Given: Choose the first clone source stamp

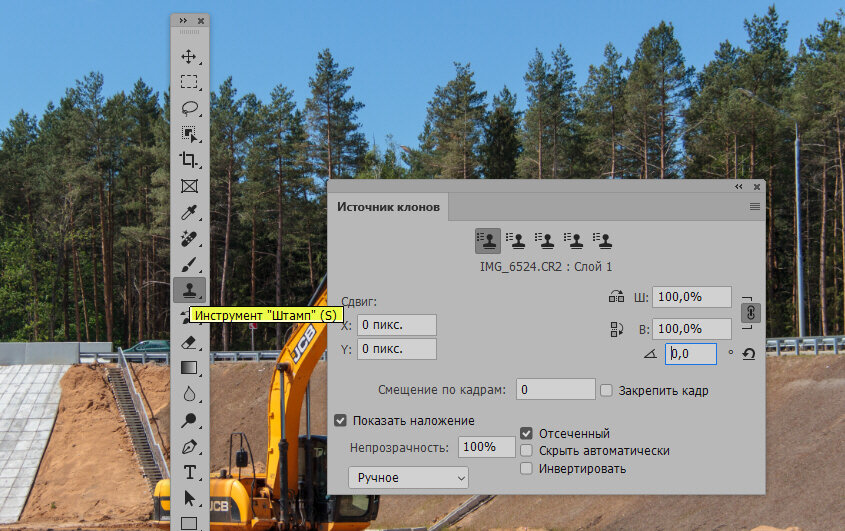Looking at the screenshot, I should pyautogui.click(x=488, y=240).
